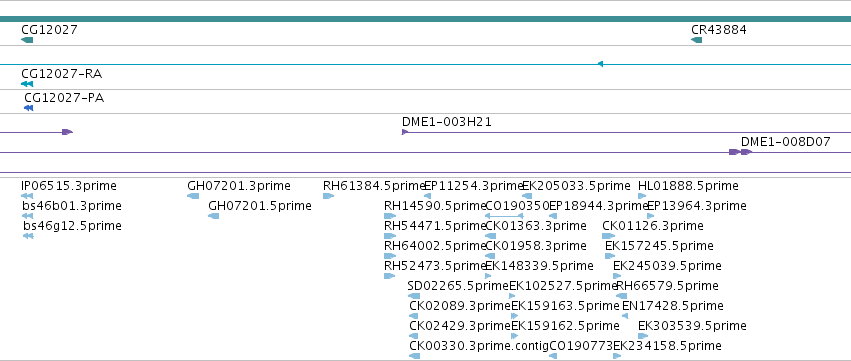851x361 pixels.
Task: Click the EK303539.5prime EST label
Action: click(x=692, y=326)
